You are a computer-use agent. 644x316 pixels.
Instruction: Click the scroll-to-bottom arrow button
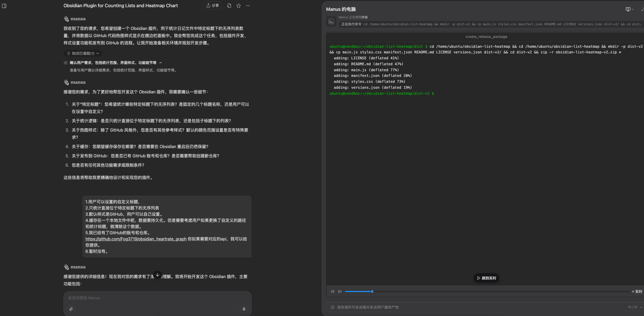click(158, 275)
